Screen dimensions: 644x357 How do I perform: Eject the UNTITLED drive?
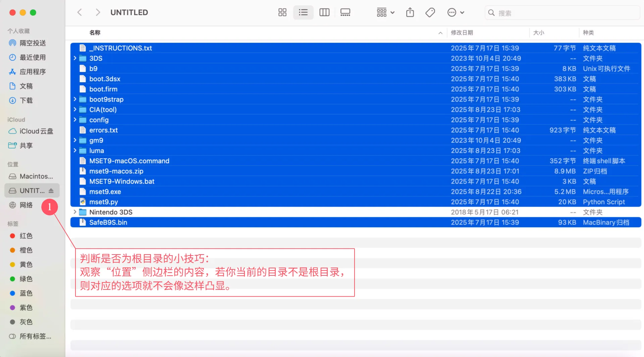pos(51,191)
